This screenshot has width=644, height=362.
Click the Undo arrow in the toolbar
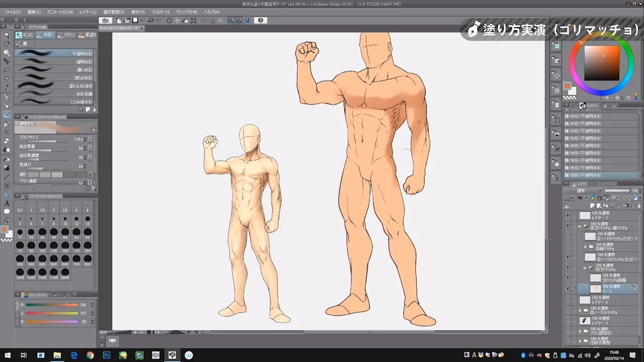151,20
